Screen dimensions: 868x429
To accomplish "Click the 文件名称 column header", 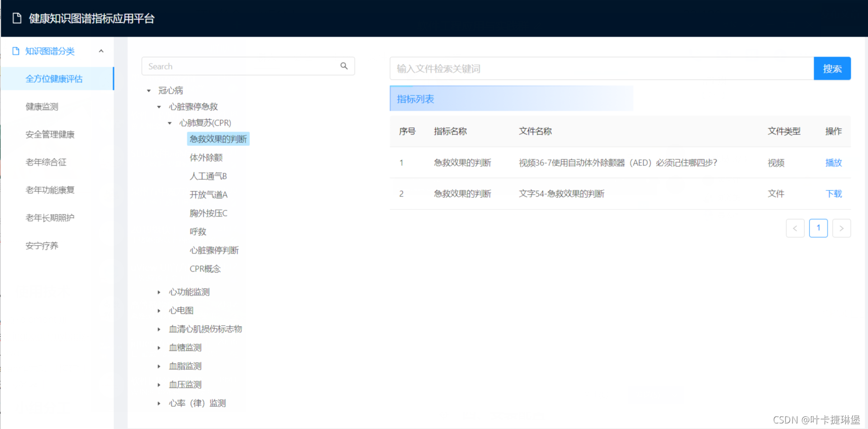I will (x=535, y=132).
